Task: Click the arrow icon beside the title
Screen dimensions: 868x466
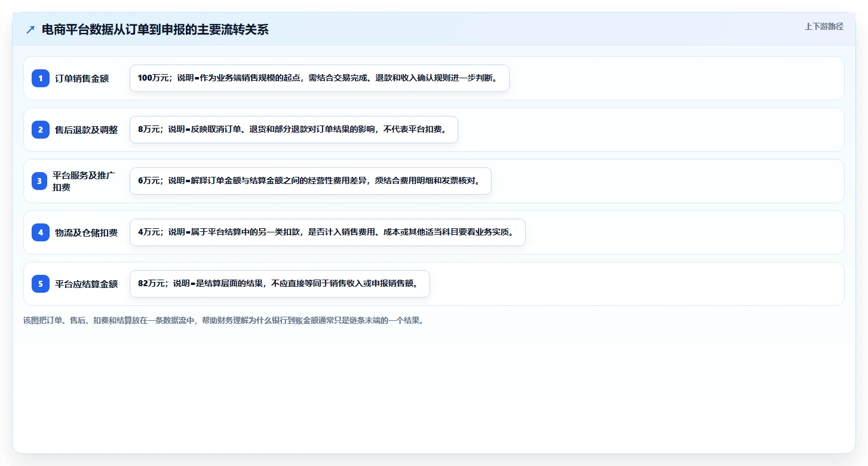Action: tap(30, 30)
